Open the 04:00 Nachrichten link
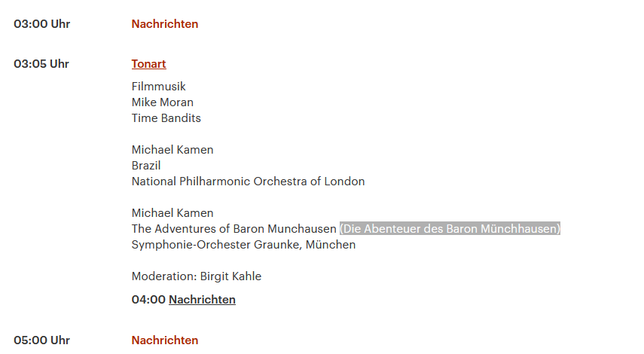Viewport: 644px width, 354px height. pyautogui.click(x=202, y=299)
